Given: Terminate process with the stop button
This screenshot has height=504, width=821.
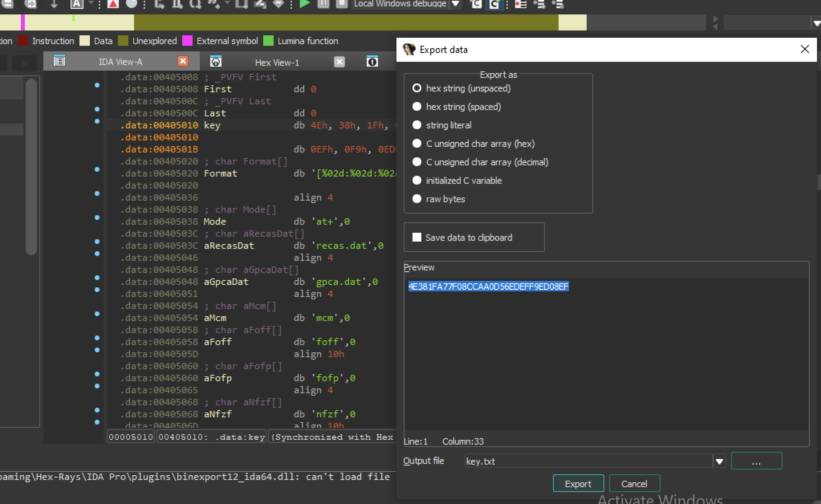Looking at the screenshot, I should point(341,4).
